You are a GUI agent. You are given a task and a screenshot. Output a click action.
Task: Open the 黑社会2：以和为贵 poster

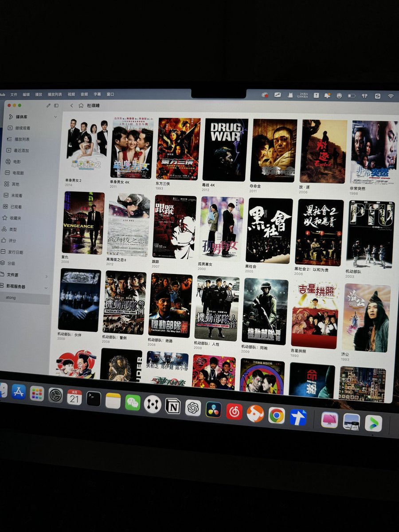click(320, 232)
